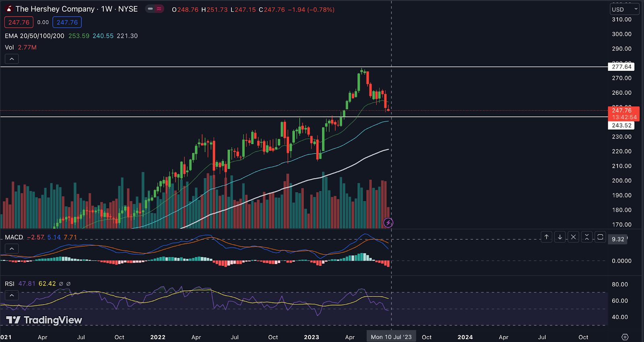Click the EMA 20/50/100/200 indicator label
Viewport: 644px width, 342px height.
(35, 36)
